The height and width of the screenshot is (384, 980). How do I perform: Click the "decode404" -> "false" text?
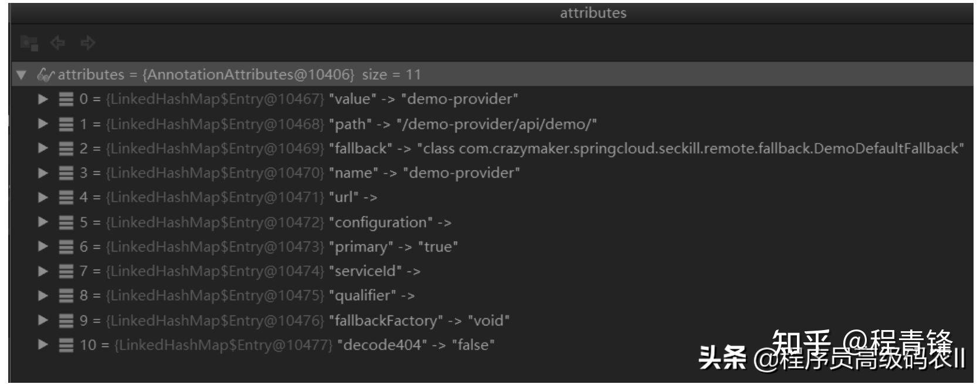tap(415, 345)
